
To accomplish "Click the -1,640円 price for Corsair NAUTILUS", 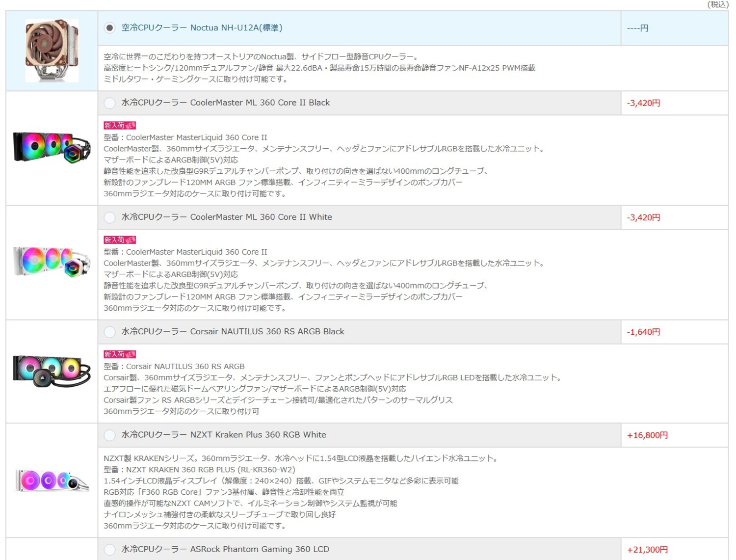I will (643, 332).
